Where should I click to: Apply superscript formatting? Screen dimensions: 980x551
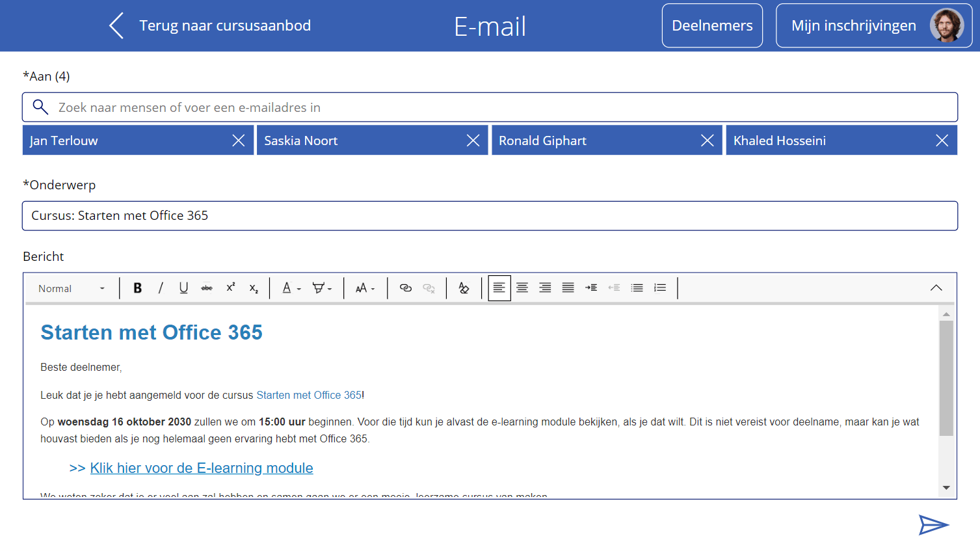pos(230,288)
